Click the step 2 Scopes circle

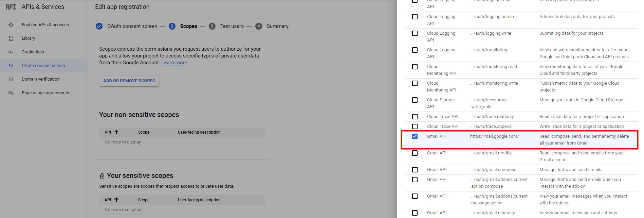[172, 26]
